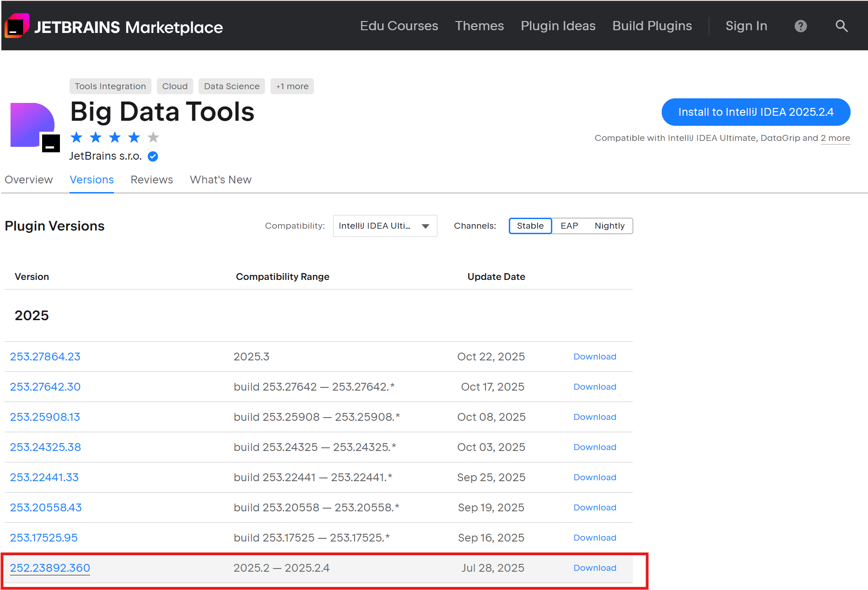This screenshot has height=590, width=868.
Task: Click the 2025 year group heading
Action: [x=32, y=316]
